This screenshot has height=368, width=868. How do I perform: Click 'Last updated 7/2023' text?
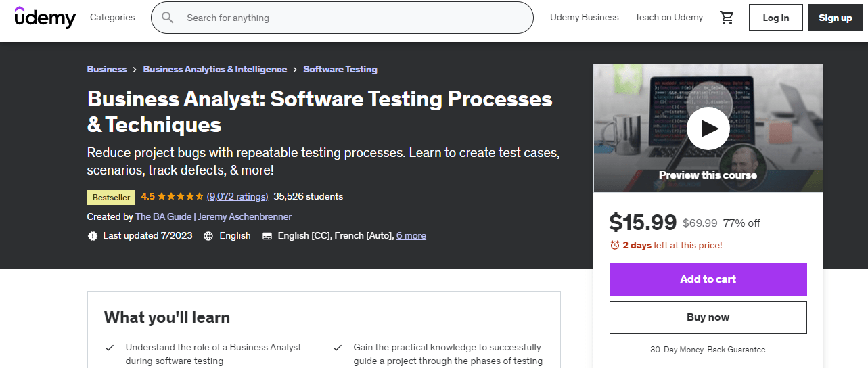(x=148, y=236)
